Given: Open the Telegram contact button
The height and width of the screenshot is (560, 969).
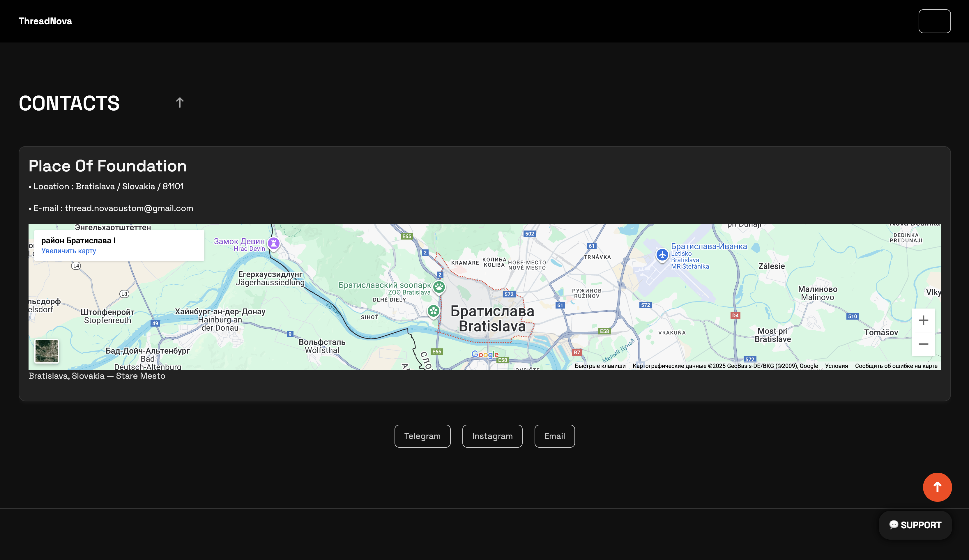Looking at the screenshot, I should (422, 436).
